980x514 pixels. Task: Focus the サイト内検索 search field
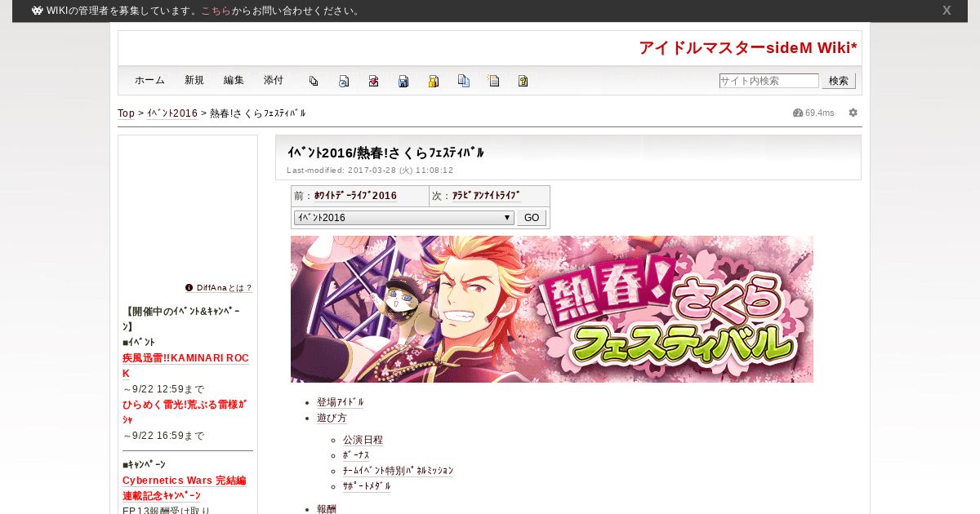coord(768,81)
